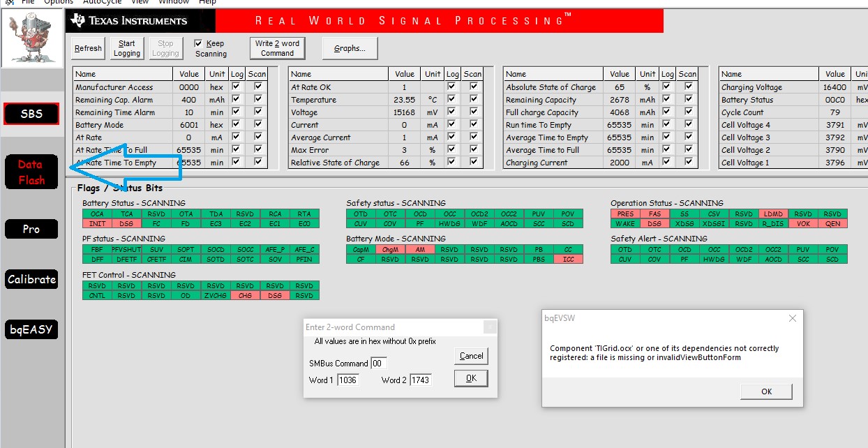Select Remaining Capacity value 2678

(620, 100)
